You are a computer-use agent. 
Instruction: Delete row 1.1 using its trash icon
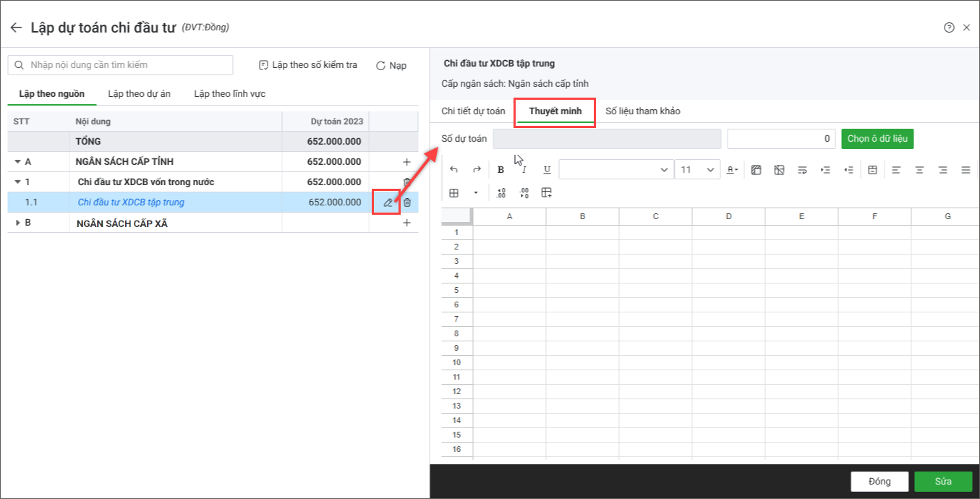click(x=407, y=202)
